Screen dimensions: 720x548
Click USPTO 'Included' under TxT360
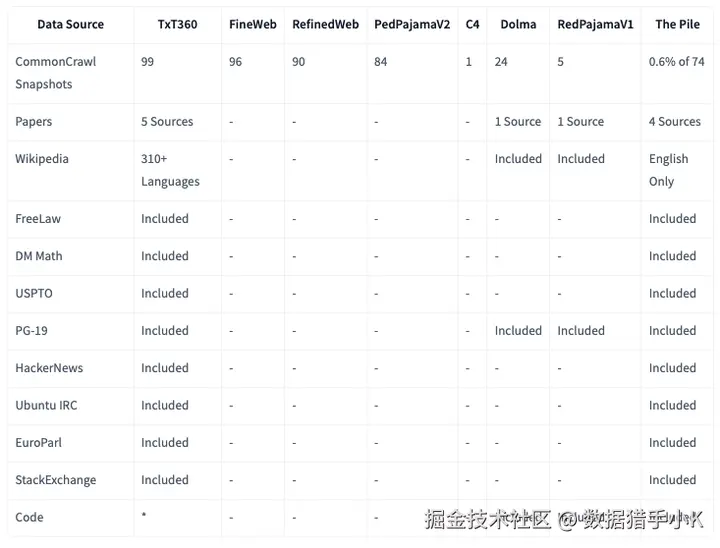click(165, 294)
